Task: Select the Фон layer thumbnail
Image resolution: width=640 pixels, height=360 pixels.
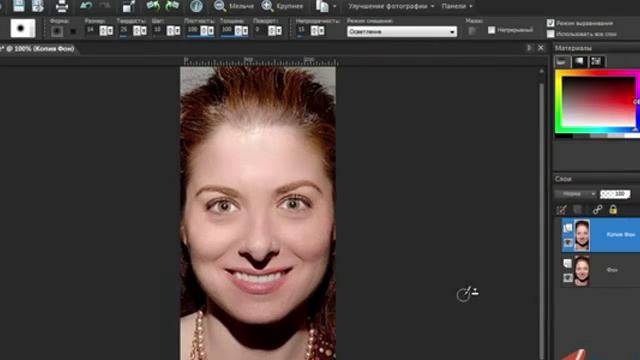Action: [x=582, y=270]
